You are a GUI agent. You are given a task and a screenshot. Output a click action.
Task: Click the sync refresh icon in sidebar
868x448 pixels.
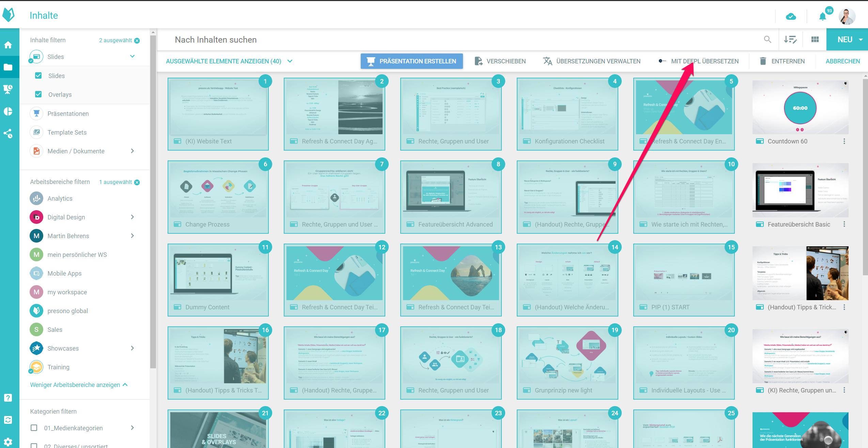coord(8,420)
